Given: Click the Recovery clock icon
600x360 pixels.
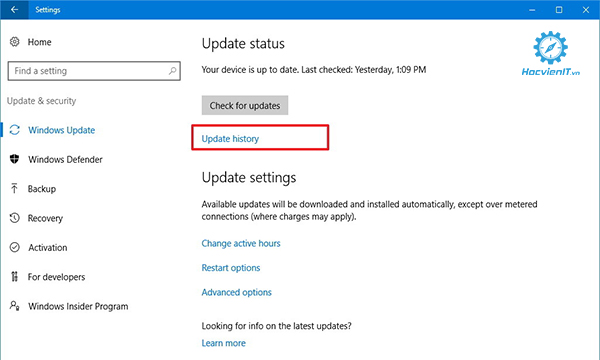Looking at the screenshot, I should point(15,218).
